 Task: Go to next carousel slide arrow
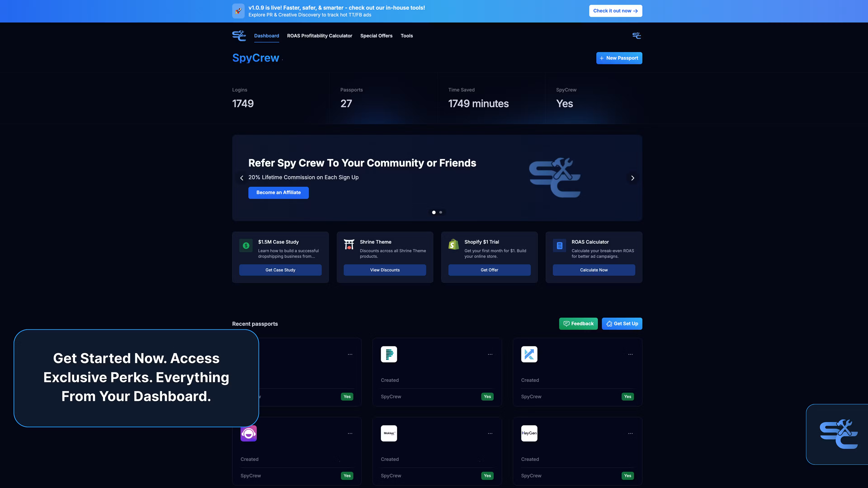coord(632,178)
